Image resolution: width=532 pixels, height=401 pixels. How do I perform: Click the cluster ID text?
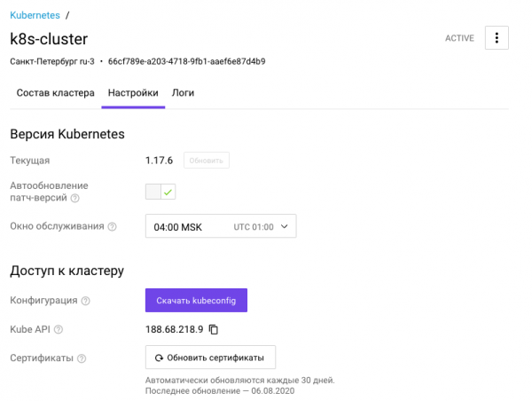click(186, 62)
